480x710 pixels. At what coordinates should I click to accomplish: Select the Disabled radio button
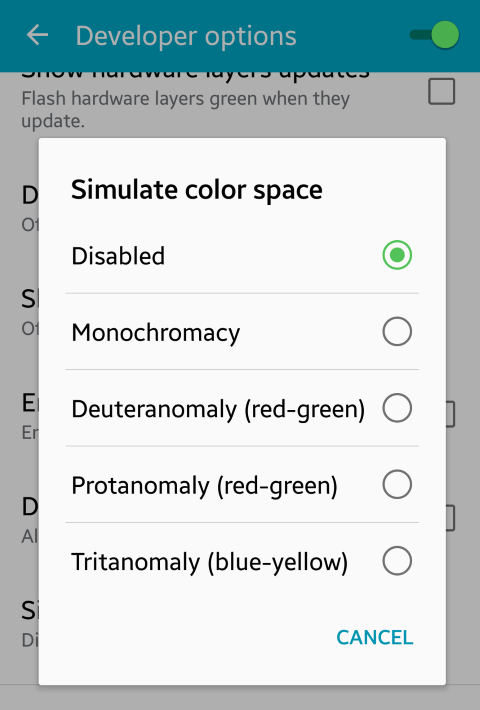pyautogui.click(x=397, y=255)
